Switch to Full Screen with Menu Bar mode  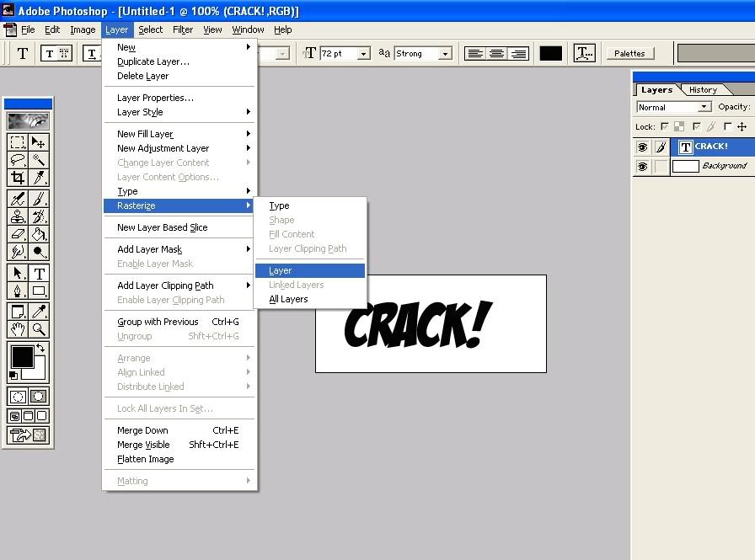pyautogui.click(x=29, y=416)
